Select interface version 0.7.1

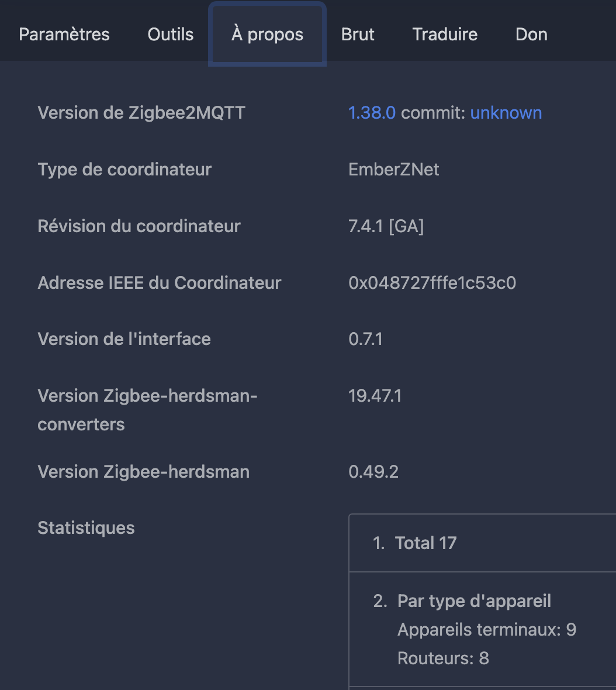coord(365,339)
